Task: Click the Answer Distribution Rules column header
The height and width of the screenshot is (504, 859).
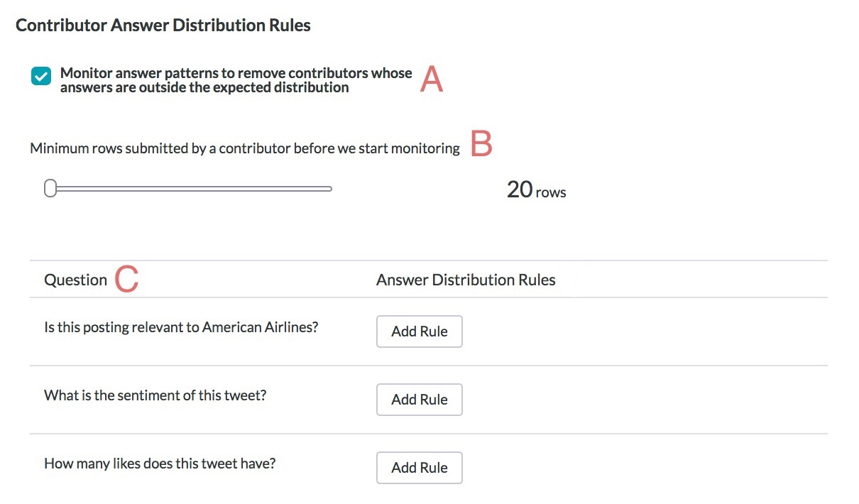Action: (466, 280)
